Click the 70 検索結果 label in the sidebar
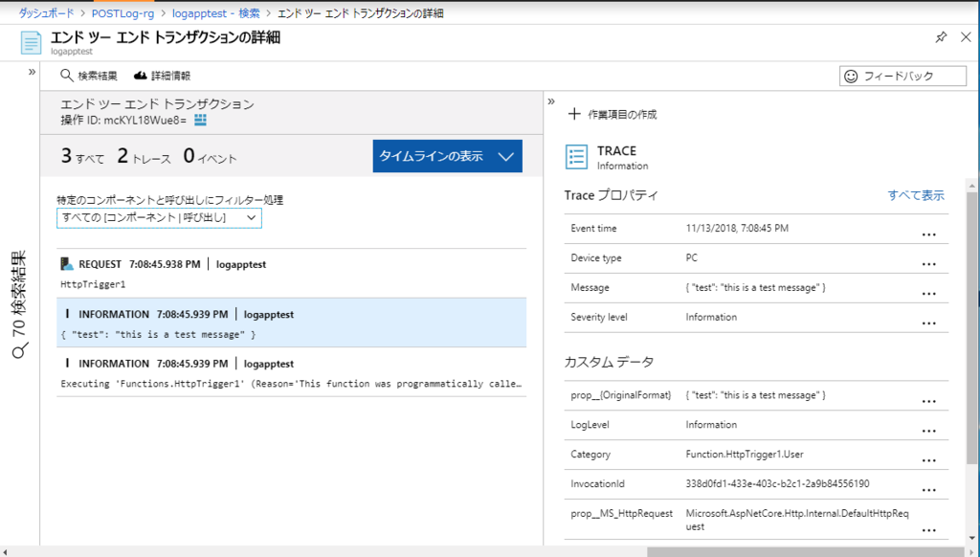This screenshot has width=980, height=557. point(20,305)
